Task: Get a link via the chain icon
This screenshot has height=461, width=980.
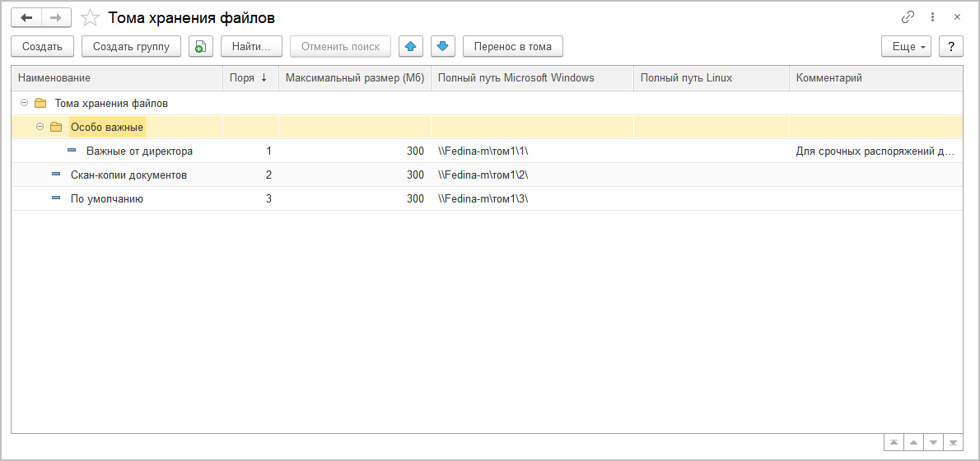Action: tap(908, 17)
